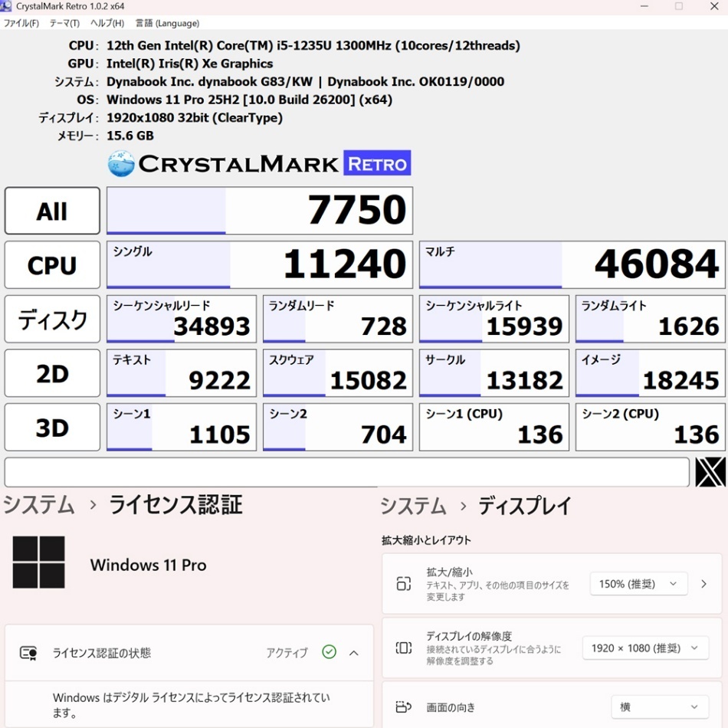The height and width of the screenshot is (728, 728).
Task: Click the Windows logo in ライセンス認証 settings
Action: pyautogui.click(x=38, y=562)
